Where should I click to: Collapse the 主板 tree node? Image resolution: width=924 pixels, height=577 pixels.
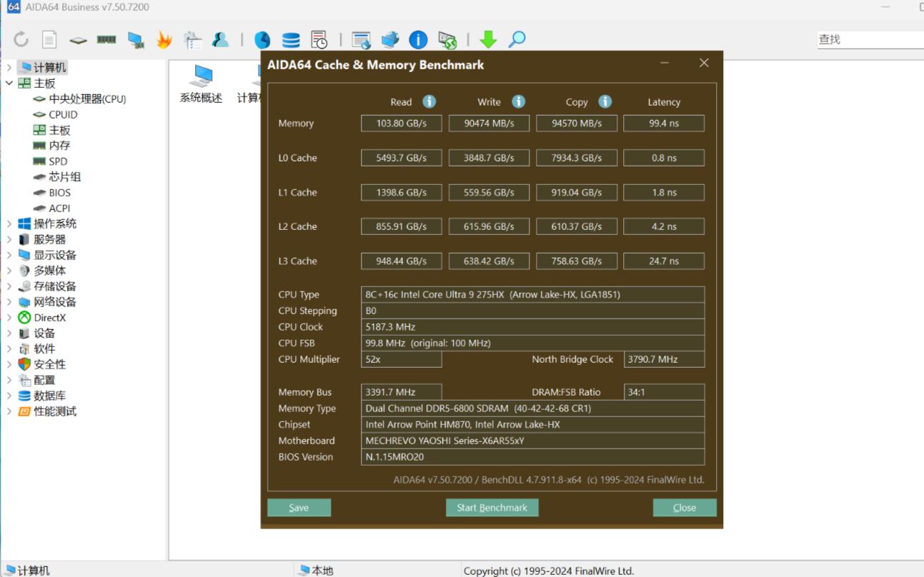tap(9, 84)
